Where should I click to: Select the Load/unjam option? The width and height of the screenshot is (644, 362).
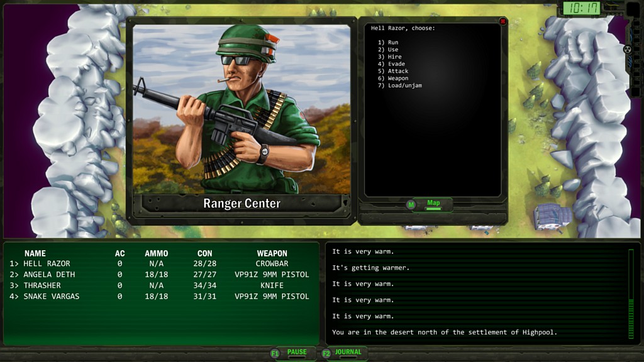(x=399, y=85)
